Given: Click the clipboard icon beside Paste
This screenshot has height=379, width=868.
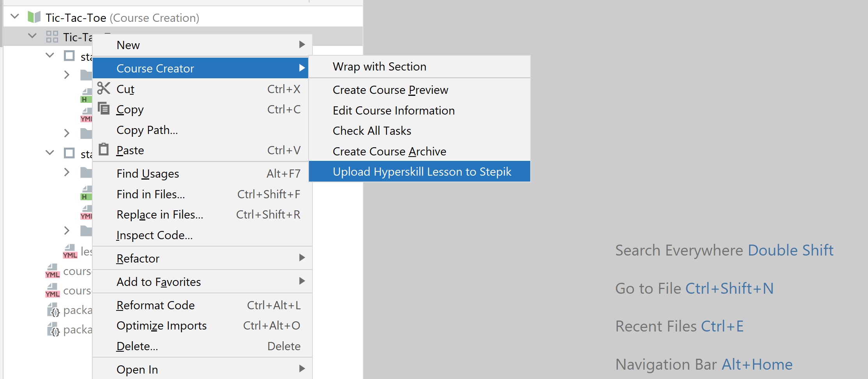Looking at the screenshot, I should (104, 150).
